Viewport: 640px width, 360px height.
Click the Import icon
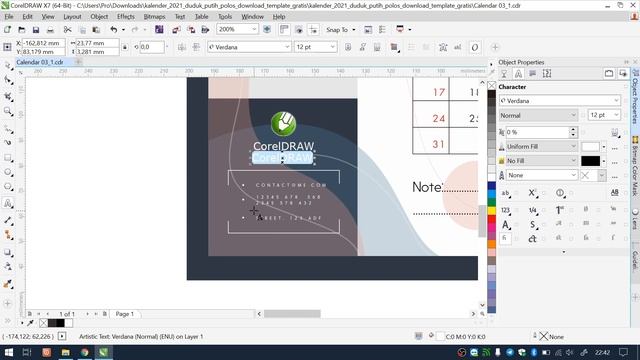176,29
